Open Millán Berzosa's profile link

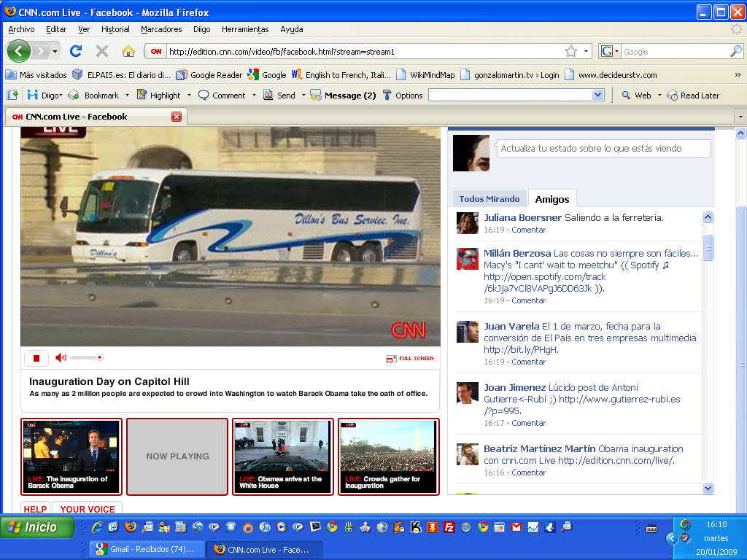point(517,253)
